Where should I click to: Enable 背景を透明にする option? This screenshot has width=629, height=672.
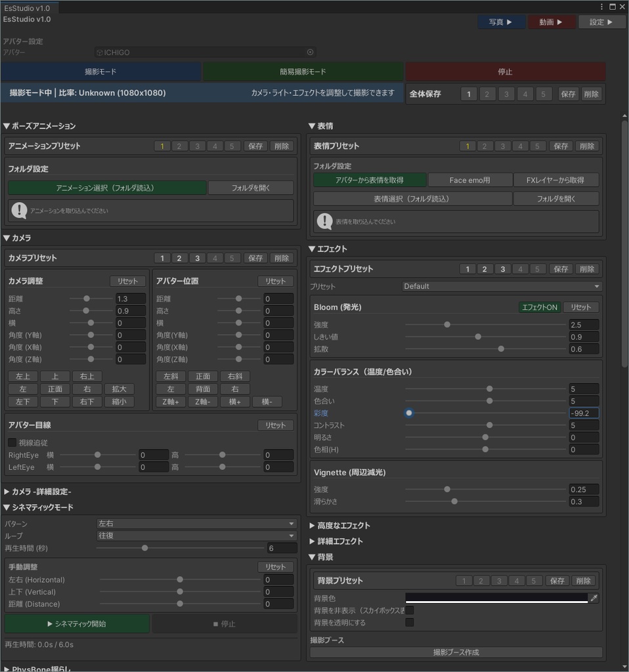(410, 622)
